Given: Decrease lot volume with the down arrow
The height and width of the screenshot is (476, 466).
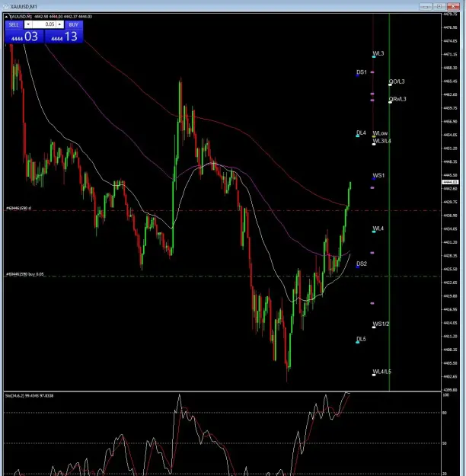Looking at the screenshot, I should tap(28, 24).
